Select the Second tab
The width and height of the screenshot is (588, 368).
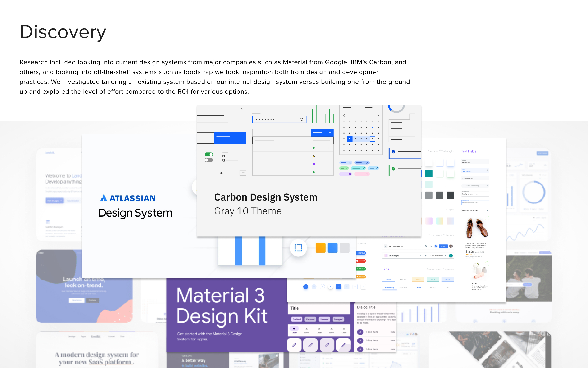(x=433, y=287)
